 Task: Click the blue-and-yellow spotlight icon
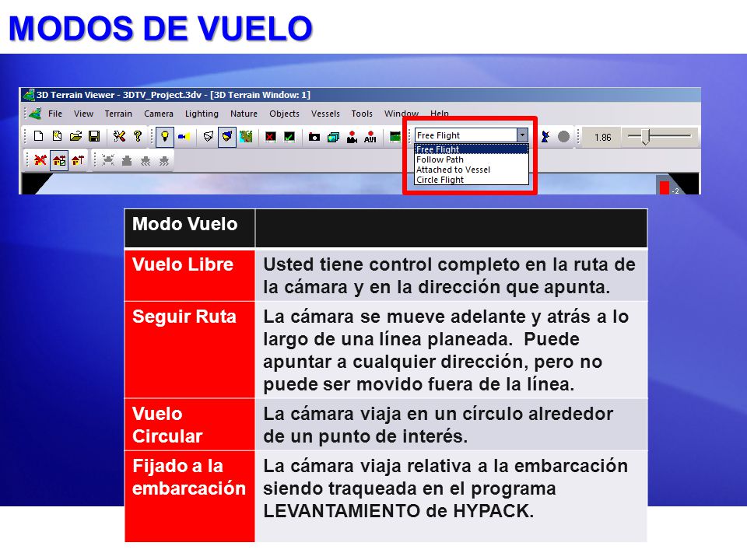pyautogui.click(x=184, y=137)
